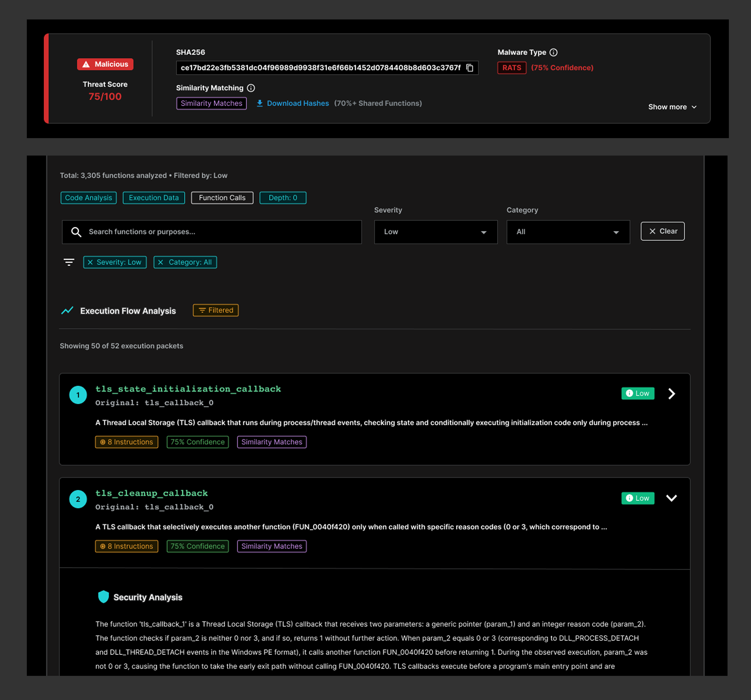
Task: Click the Download Hashes link
Action: click(x=298, y=103)
